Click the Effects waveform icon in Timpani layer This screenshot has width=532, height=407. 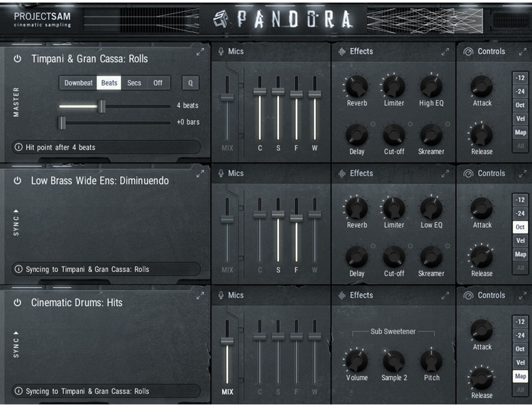click(342, 51)
